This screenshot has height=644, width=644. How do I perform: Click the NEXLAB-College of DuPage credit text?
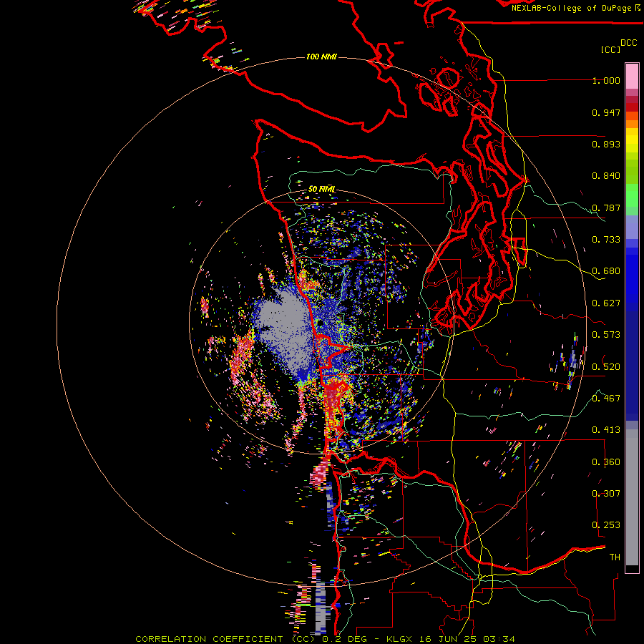pyautogui.click(x=576, y=8)
